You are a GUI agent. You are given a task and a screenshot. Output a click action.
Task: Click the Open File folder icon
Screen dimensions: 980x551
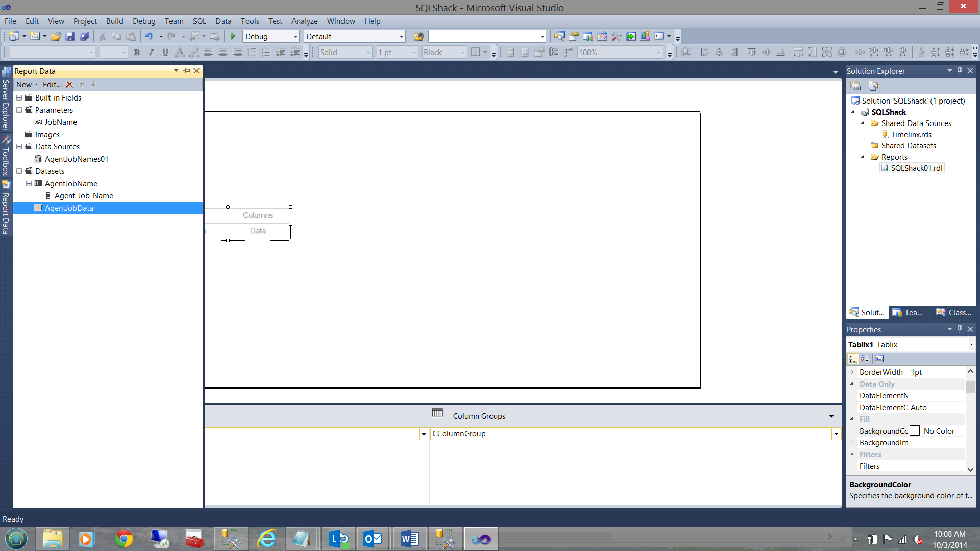56,36
